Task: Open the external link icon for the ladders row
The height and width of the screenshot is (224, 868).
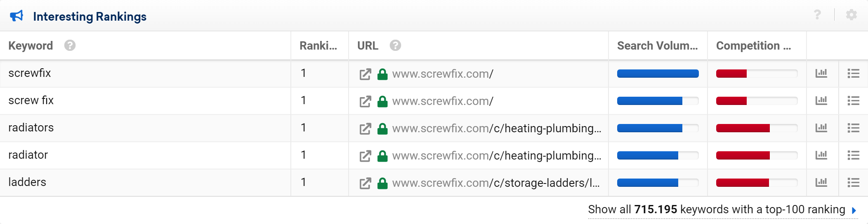Action: click(365, 183)
